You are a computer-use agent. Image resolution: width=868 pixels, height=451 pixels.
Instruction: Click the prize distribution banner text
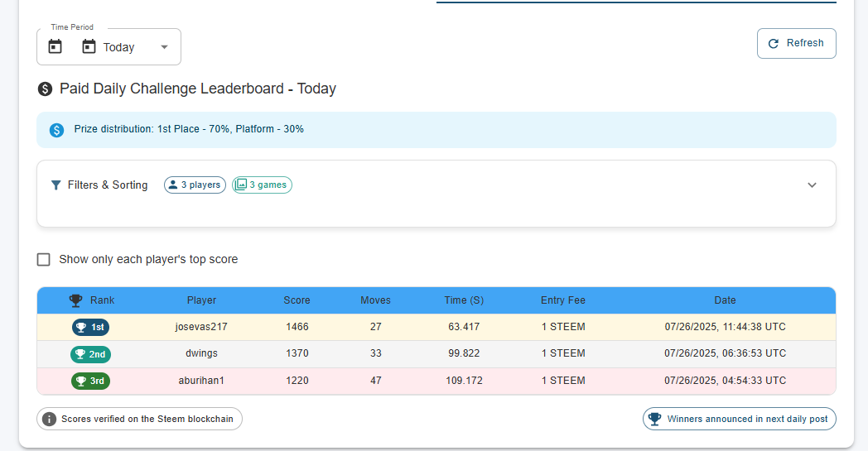pos(189,129)
